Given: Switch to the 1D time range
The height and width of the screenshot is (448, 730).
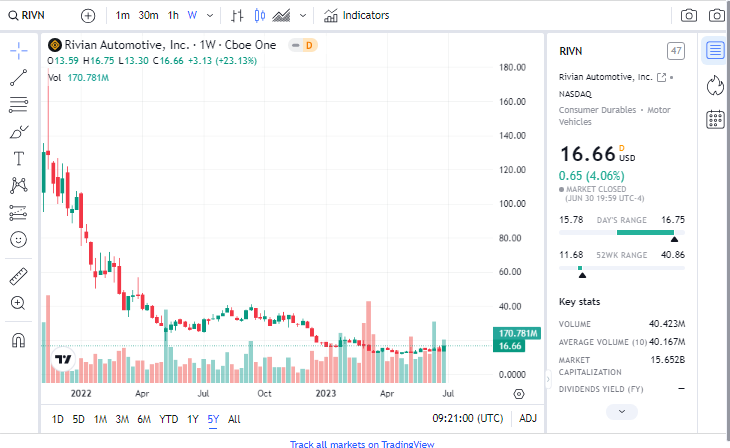Looking at the screenshot, I should click(x=57, y=419).
